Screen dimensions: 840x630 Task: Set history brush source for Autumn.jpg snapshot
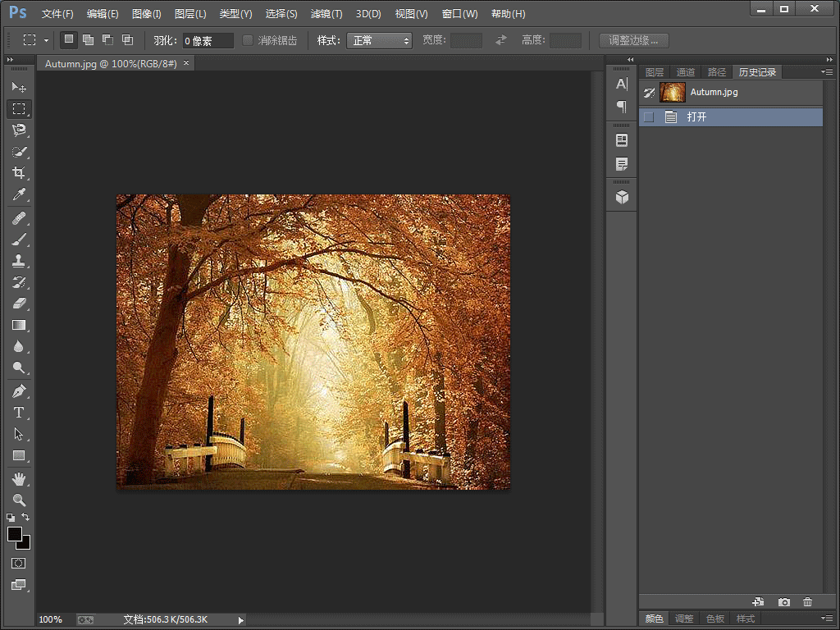[x=649, y=92]
